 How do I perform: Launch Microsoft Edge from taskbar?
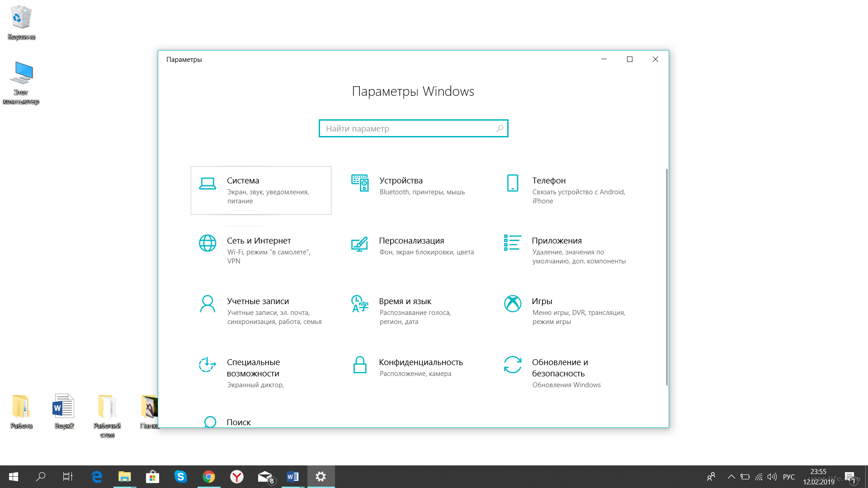tap(97, 477)
